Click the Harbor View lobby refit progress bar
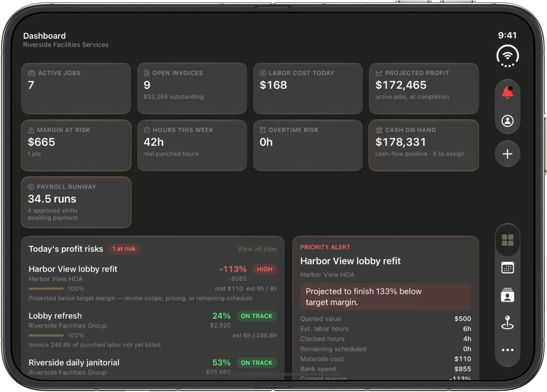The width and height of the screenshot is (547, 392). pos(46,289)
